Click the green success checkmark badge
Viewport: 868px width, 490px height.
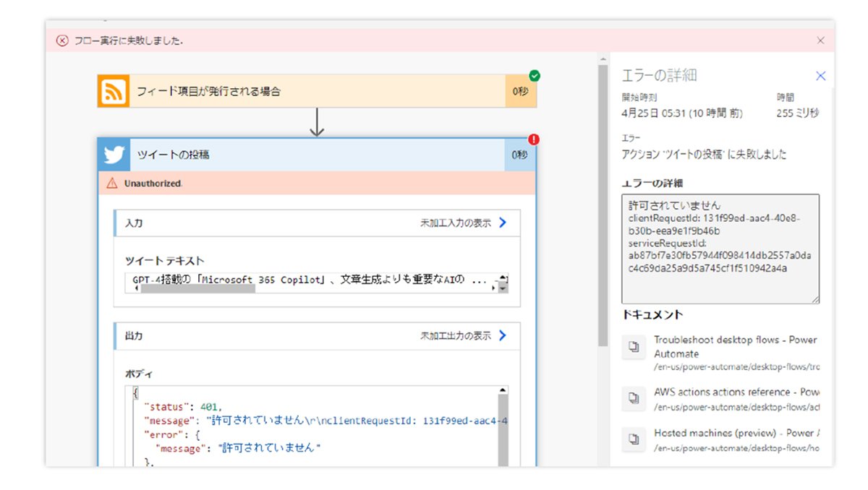pyautogui.click(x=535, y=75)
